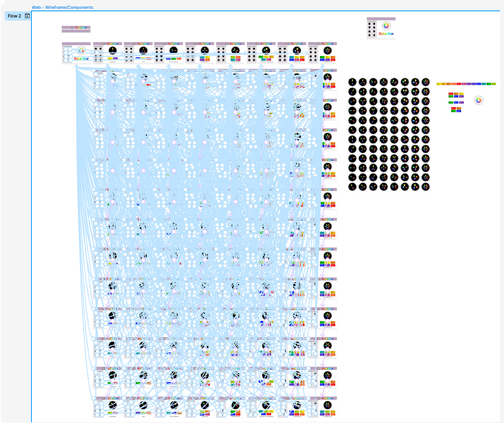The height and width of the screenshot is (423, 504).
Task: Select the Web - Wireframe/Components frame title
Action: click(x=62, y=7)
